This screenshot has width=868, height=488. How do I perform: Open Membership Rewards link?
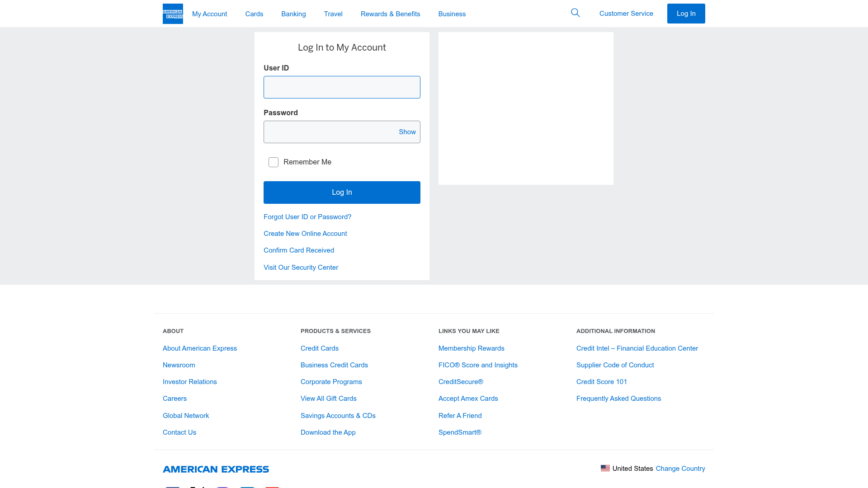(x=472, y=348)
